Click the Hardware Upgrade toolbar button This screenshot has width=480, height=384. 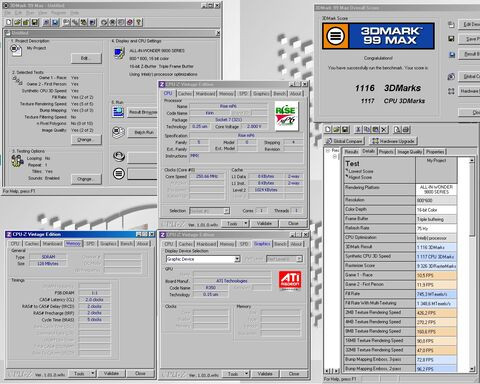[393, 141]
